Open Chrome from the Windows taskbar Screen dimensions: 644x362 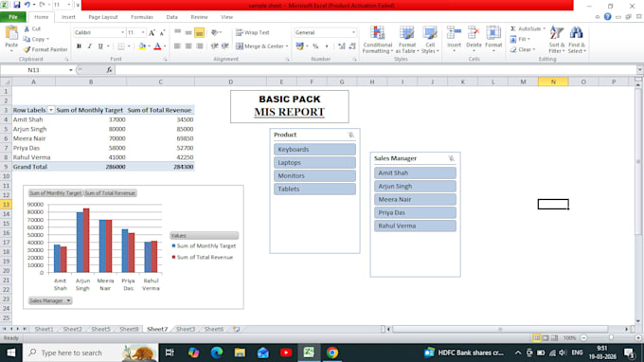click(x=332, y=353)
